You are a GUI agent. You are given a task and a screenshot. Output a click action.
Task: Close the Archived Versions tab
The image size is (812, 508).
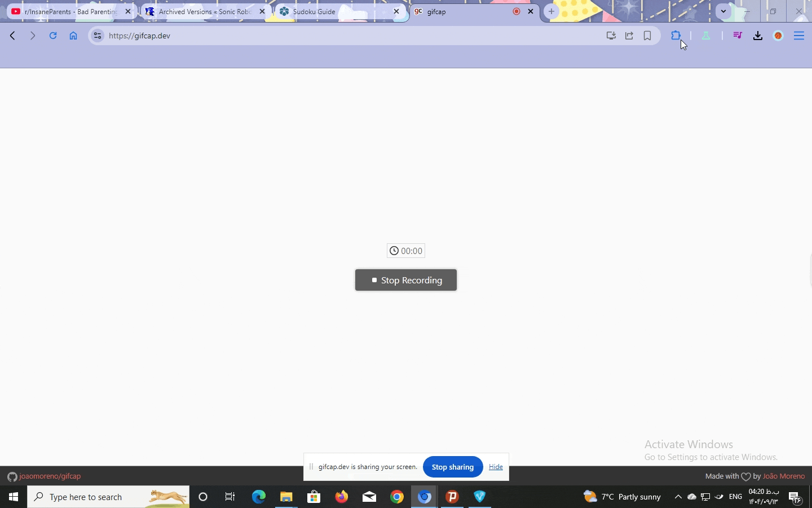click(263, 11)
